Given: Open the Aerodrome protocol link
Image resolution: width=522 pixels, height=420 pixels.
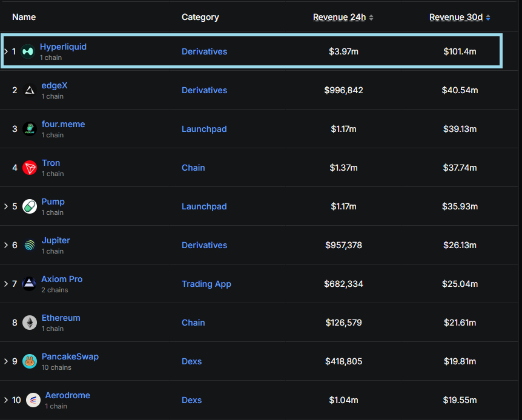Looking at the screenshot, I should pos(68,395).
